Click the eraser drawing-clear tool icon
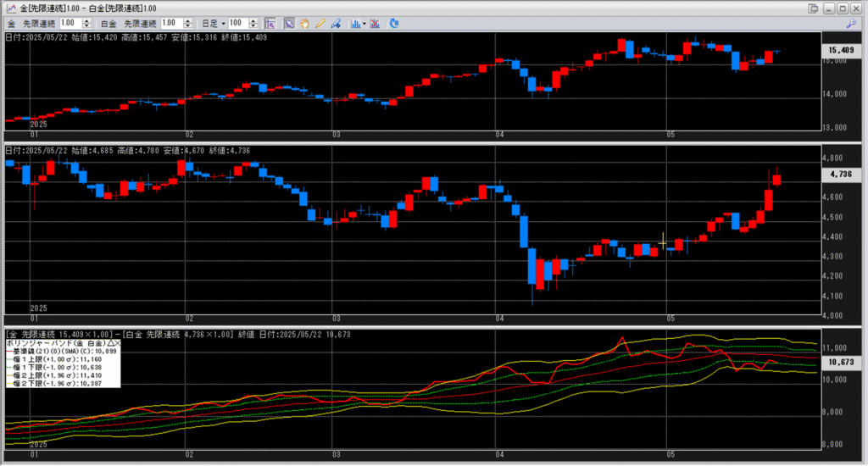This screenshot has width=868, height=466. pos(336,23)
